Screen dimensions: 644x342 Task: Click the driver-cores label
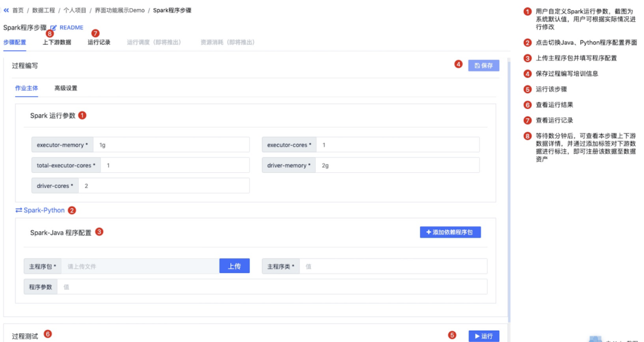(x=55, y=186)
